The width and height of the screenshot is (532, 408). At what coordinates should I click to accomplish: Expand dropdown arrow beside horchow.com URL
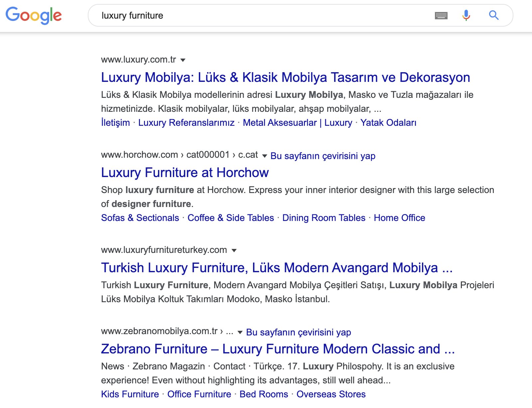click(x=265, y=156)
